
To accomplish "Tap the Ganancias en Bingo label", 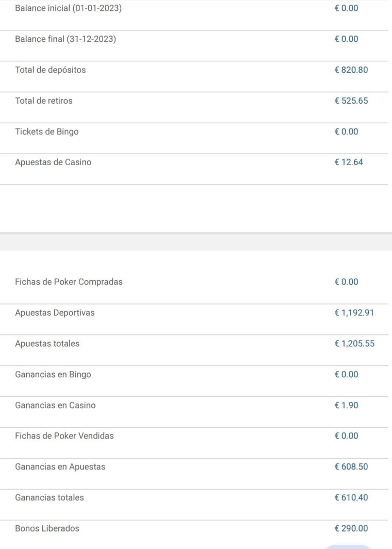I will [53, 374].
